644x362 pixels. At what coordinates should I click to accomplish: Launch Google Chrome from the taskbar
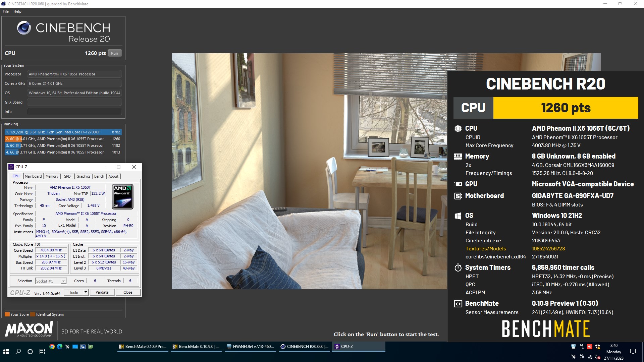(x=52, y=347)
